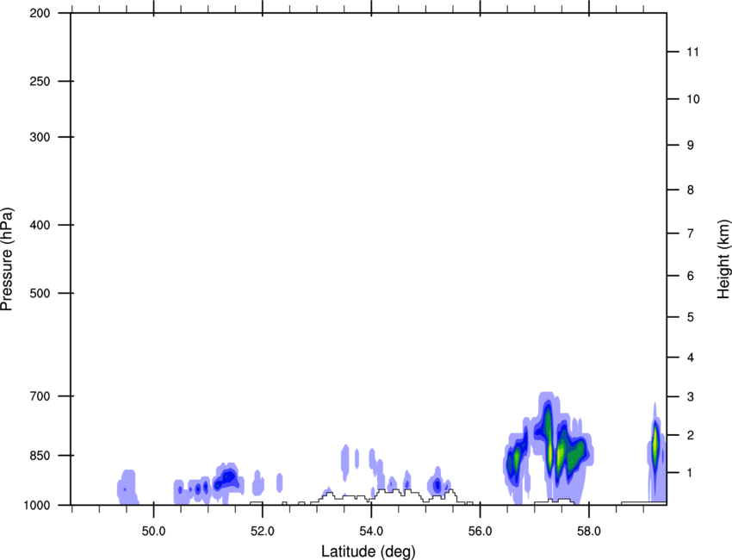Select the 200 pressure tick label
The image size is (732, 560).
click(40, 13)
